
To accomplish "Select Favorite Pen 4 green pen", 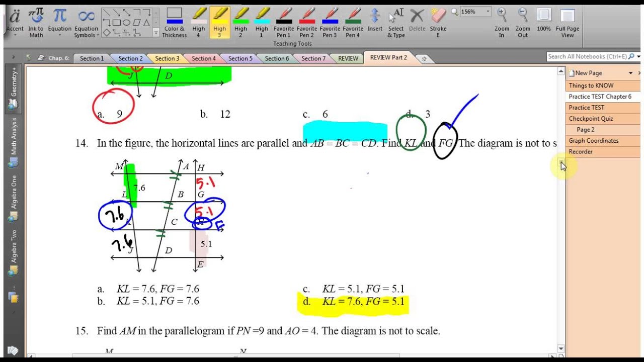I will point(353,23).
